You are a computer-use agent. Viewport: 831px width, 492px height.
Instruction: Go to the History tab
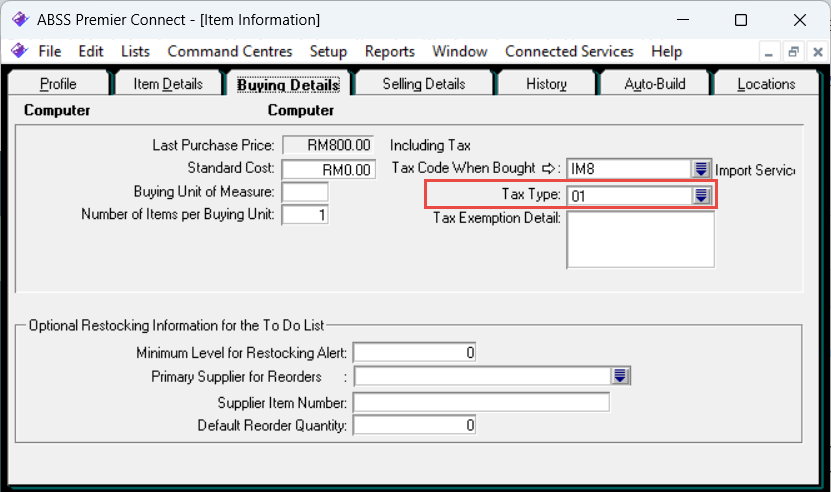(546, 84)
